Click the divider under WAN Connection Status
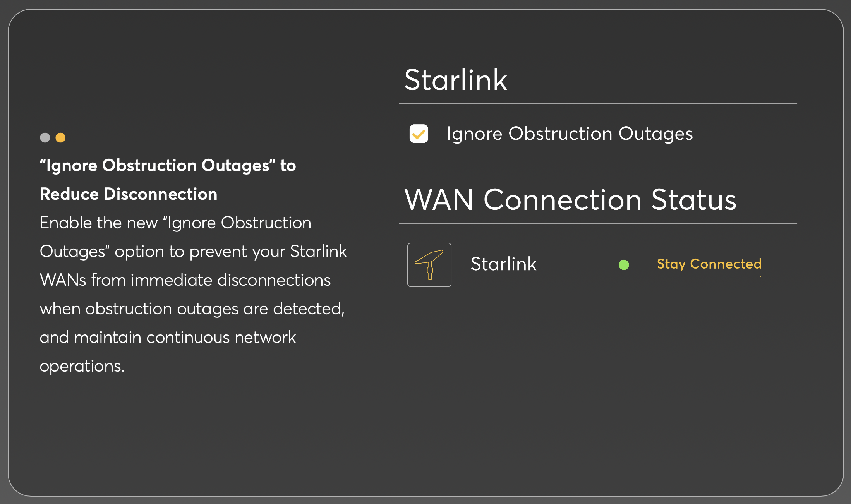This screenshot has height=504, width=851. coord(598,224)
